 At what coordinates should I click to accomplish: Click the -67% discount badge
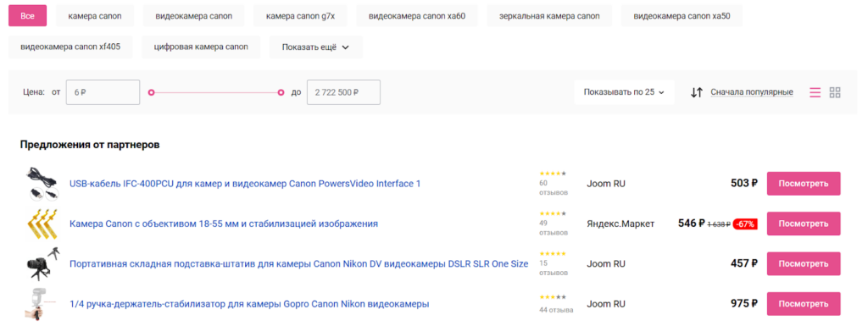tap(745, 224)
